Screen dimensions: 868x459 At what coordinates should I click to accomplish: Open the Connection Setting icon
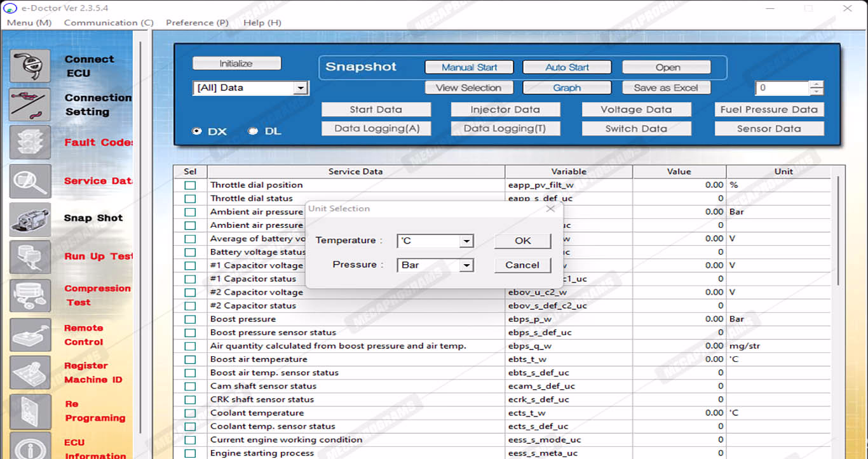click(30, 104)
